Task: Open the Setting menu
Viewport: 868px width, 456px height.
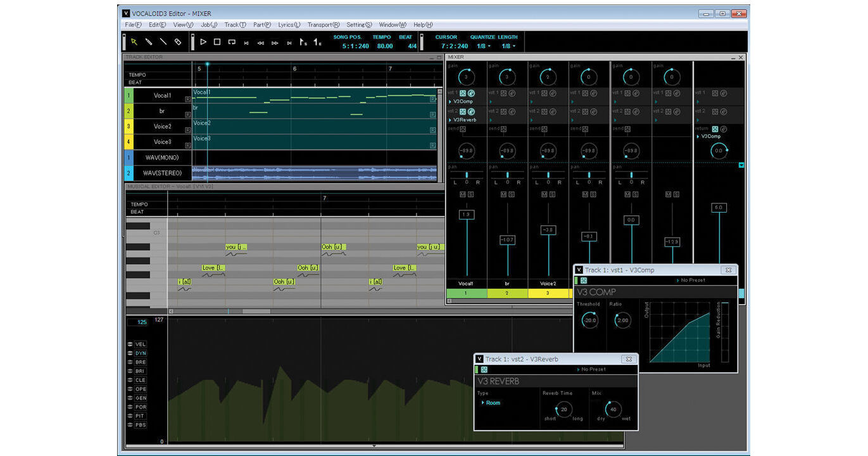Action: pyautogui.click(x=359, y=25)
